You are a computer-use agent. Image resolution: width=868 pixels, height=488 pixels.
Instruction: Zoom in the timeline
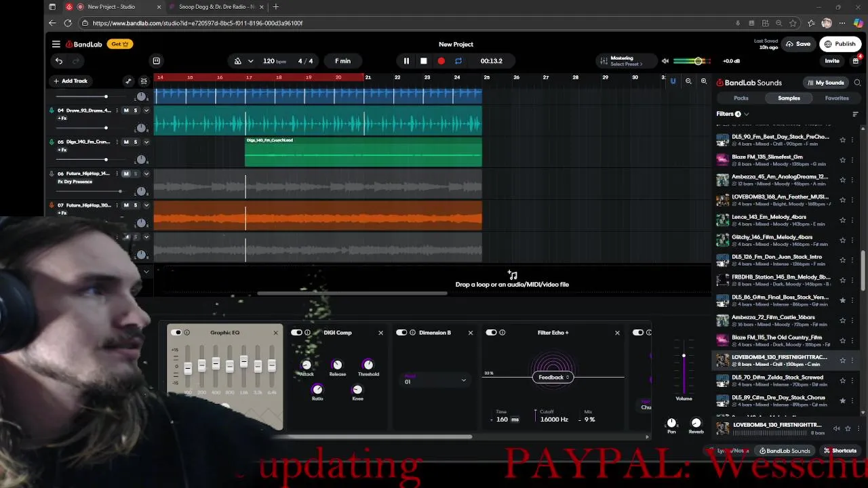point(704,81)
